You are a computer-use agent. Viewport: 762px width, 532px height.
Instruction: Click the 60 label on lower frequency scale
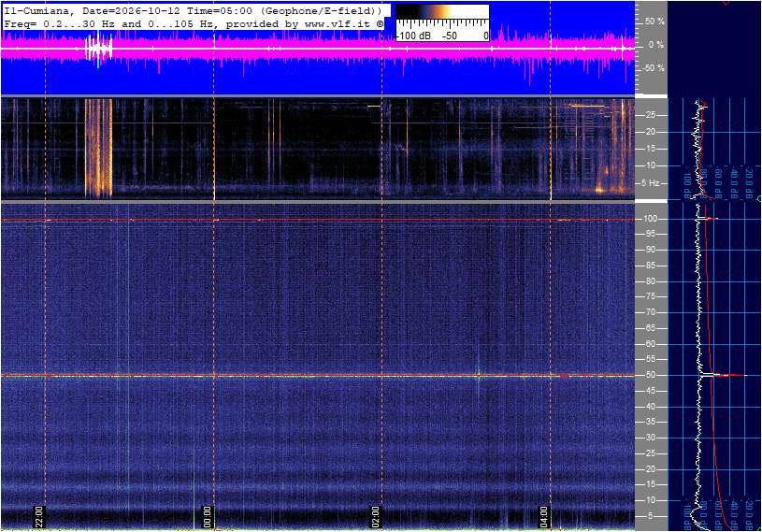(x=650, y=344)
